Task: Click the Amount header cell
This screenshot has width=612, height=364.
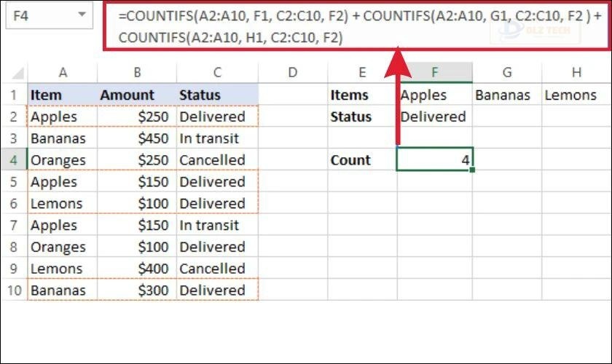Action: pos(137,95)
